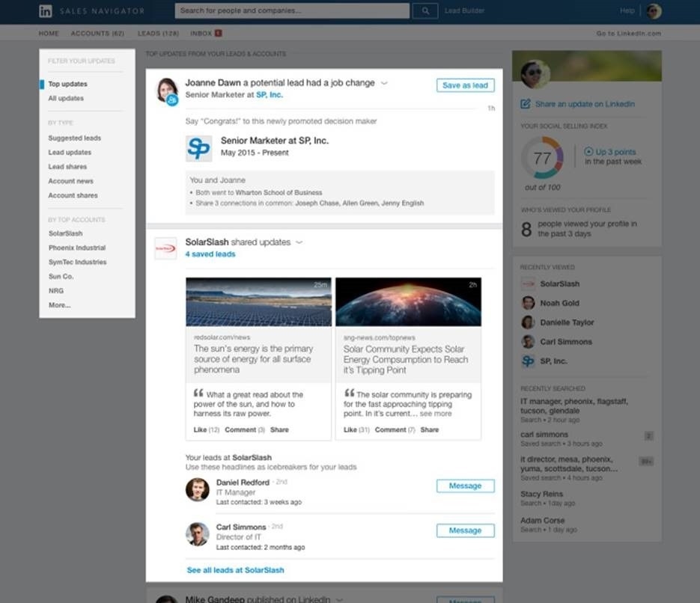Click the search for people and companies field
The image size is (700, 603).
(292, 10)
